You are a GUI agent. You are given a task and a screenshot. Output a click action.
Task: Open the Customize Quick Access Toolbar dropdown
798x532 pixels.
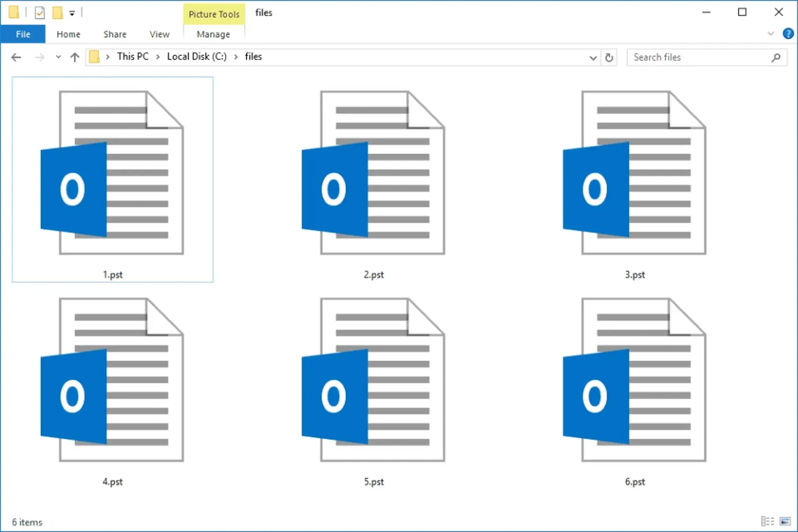[71, 13]
